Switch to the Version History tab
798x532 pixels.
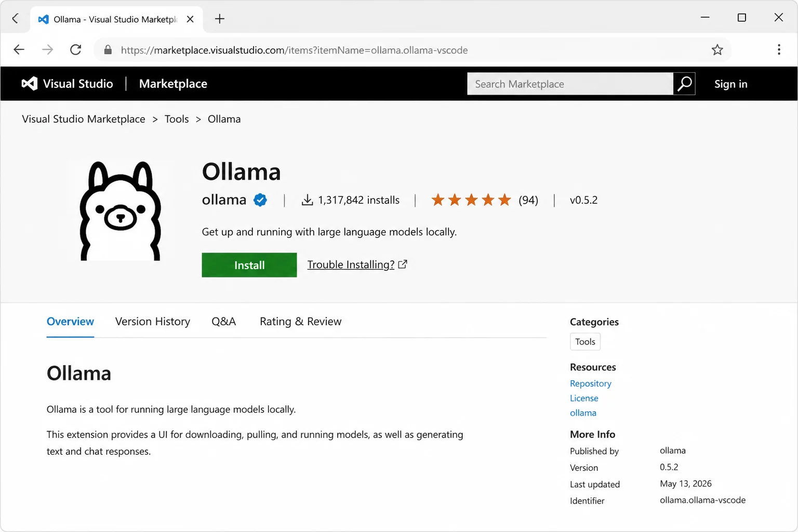[x=153, y=322]
